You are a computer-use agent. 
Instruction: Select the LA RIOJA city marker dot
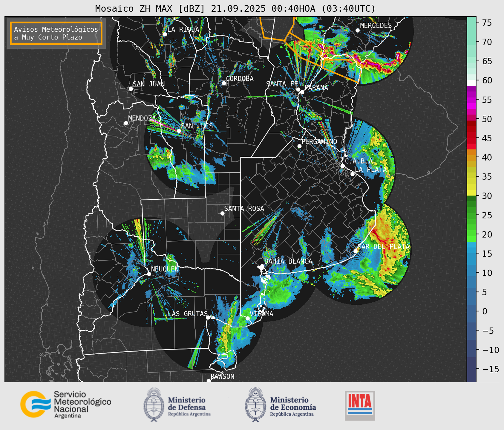(x=165, y=34)
